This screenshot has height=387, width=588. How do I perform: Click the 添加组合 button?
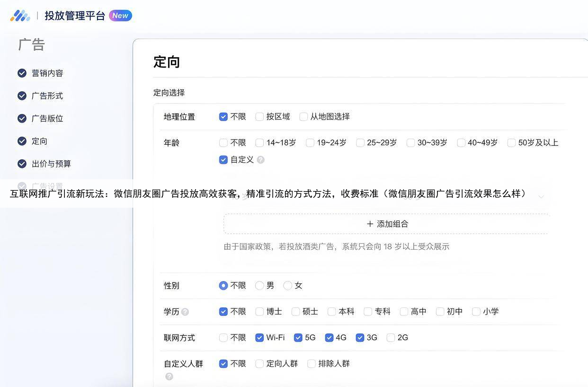(387, 224)
